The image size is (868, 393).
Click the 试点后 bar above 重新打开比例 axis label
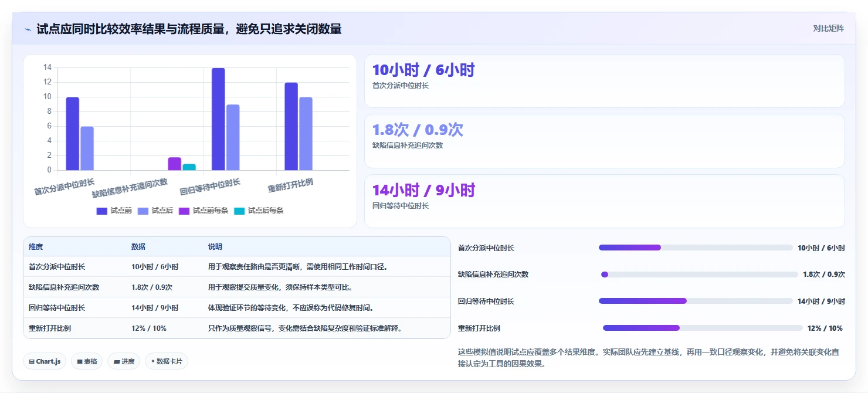coord(306,134)
